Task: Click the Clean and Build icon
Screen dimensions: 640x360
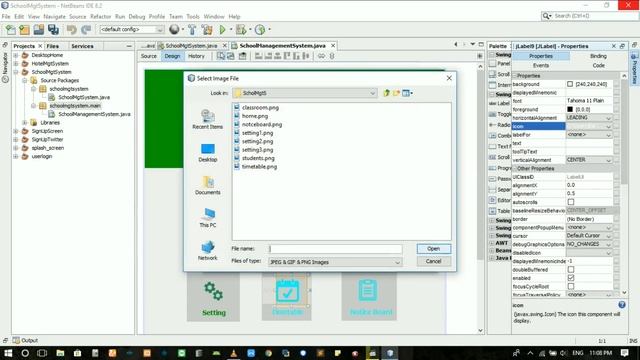Action: click(207, 29)
